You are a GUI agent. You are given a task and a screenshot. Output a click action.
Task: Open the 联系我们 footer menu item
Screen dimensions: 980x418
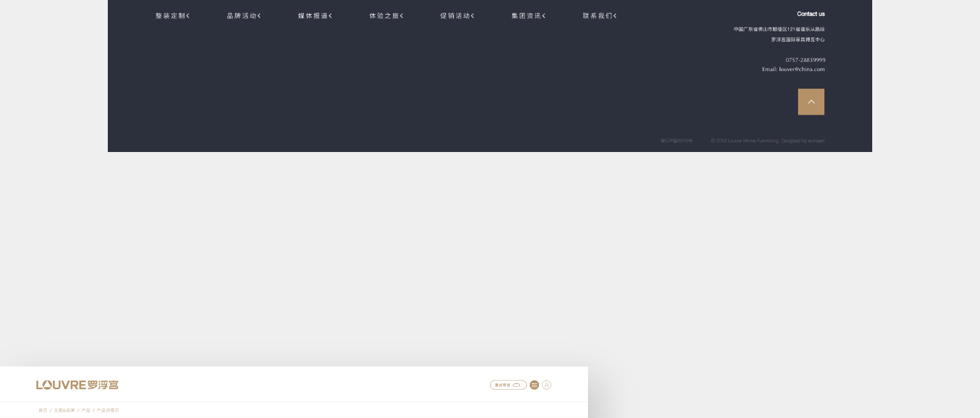click(600, 16)
